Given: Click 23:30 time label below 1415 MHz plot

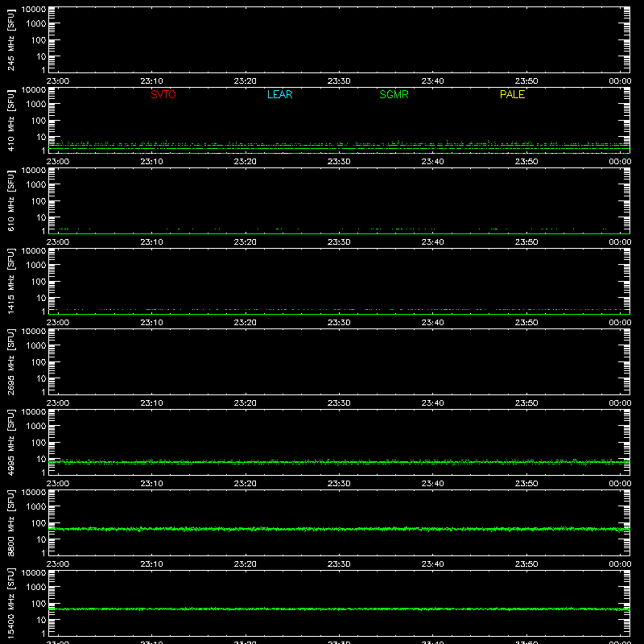Looking at the screenshot, I should 339,323.
